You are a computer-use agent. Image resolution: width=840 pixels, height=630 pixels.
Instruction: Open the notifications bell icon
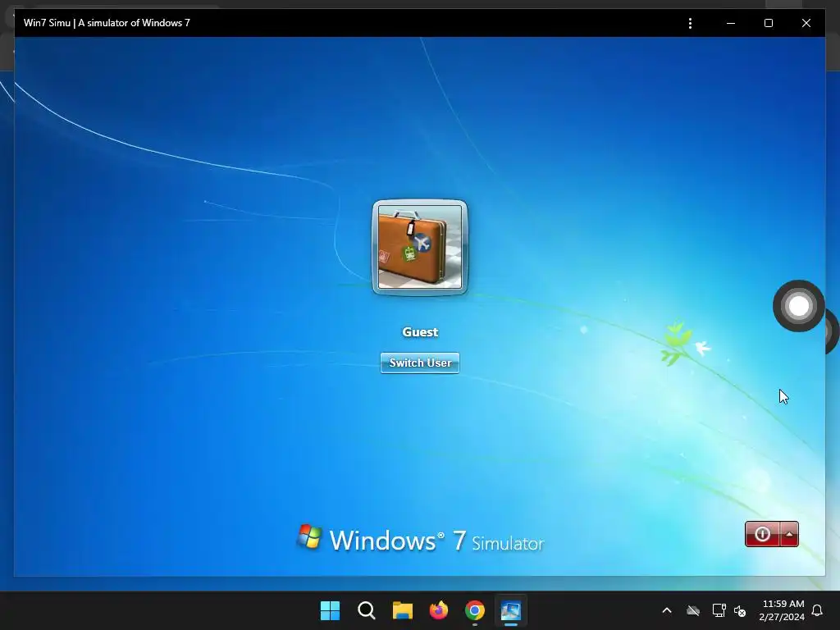point(818,610)
